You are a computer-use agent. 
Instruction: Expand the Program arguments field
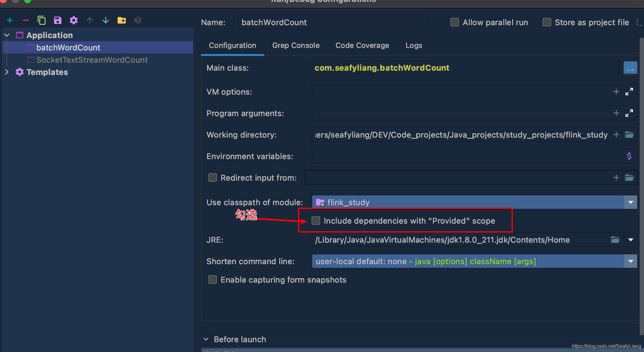(629, 113)
